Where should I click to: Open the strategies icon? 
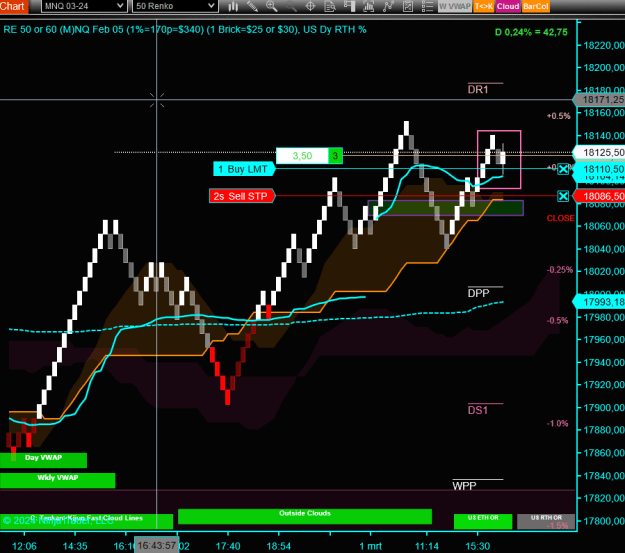[x=408, y=6]
